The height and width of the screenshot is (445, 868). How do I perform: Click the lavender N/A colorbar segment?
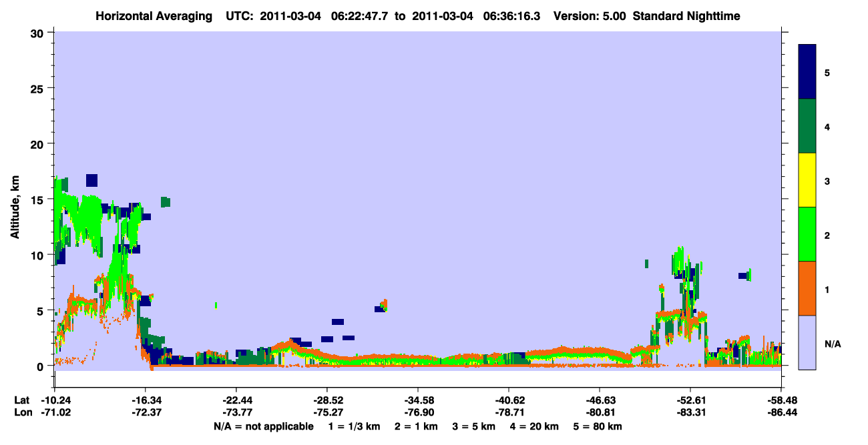point(807,342)
